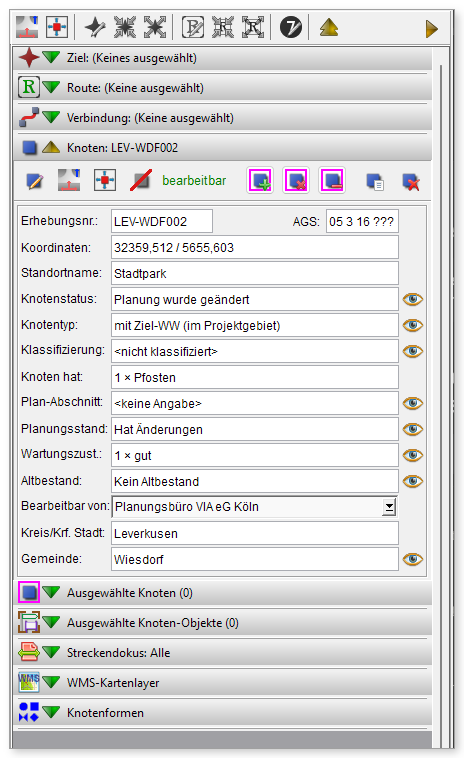Click the blue square with green plus icon
The height and width of the screenshot is (758, 464).
260,180
